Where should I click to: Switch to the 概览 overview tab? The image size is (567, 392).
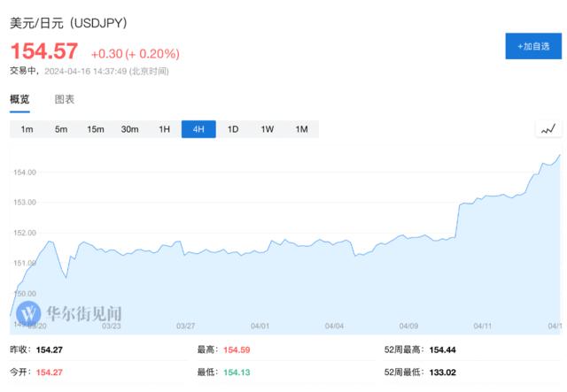pyautogui.click(x=19, y=100)
